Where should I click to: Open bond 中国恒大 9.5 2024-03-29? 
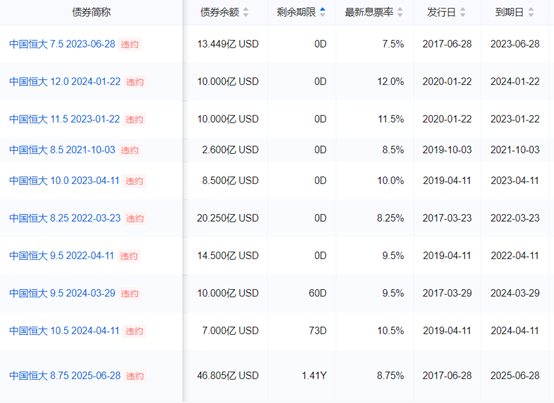[x=62, y=293]
